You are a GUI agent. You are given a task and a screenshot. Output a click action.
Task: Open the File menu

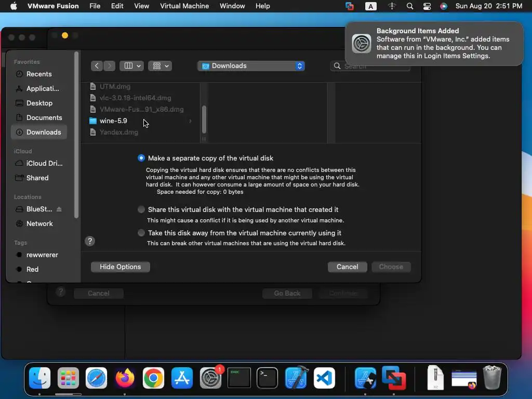(95, 6)
